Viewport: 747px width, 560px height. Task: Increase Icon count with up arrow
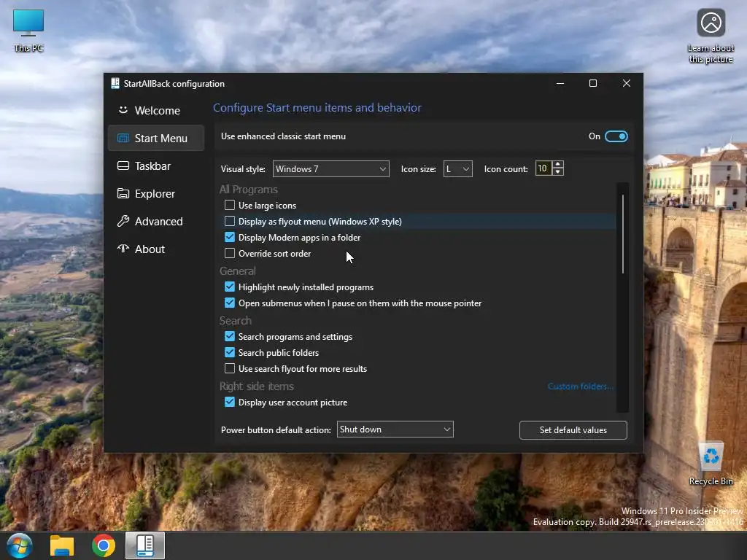tap(558, 164)
